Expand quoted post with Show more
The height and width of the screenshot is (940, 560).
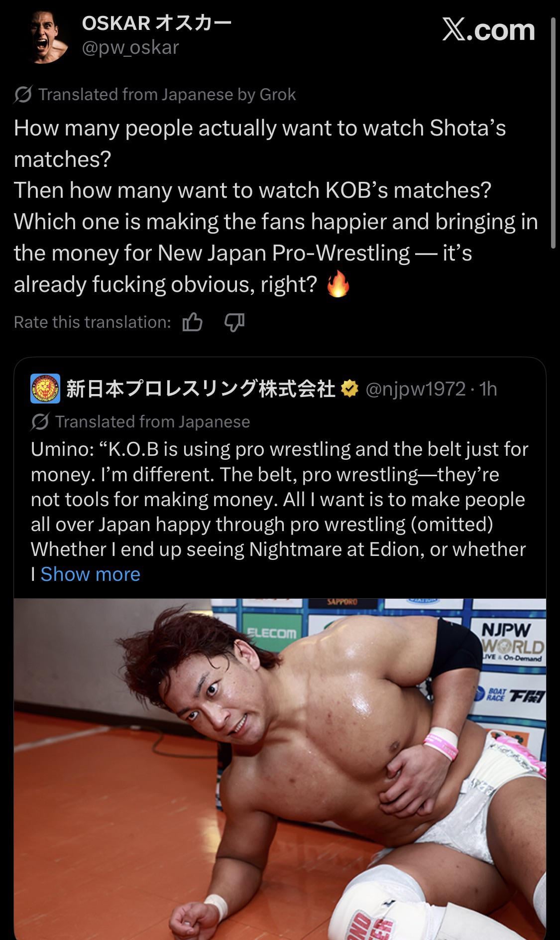pyautogui.click(x=90, y=574)
